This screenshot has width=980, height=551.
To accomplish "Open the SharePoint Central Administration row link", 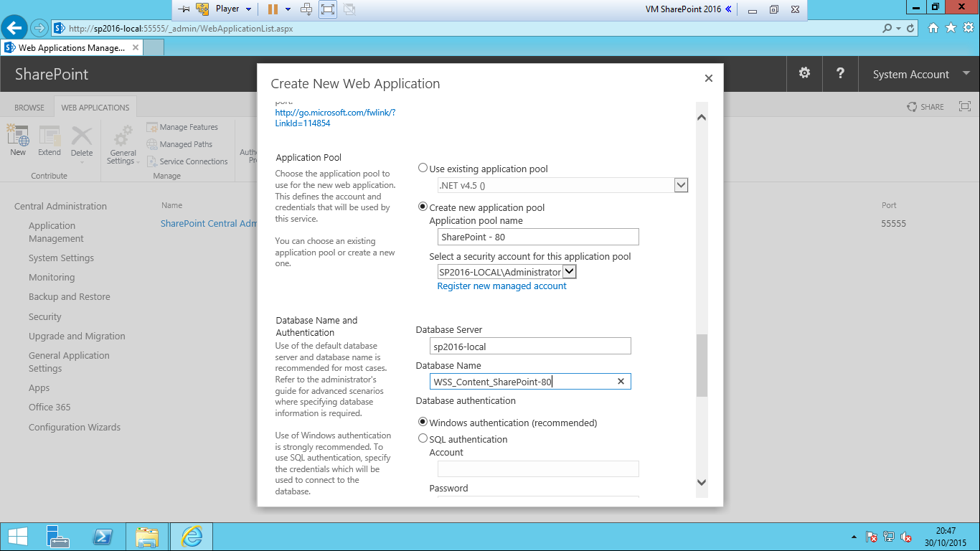I will click(x=209, y=223).
